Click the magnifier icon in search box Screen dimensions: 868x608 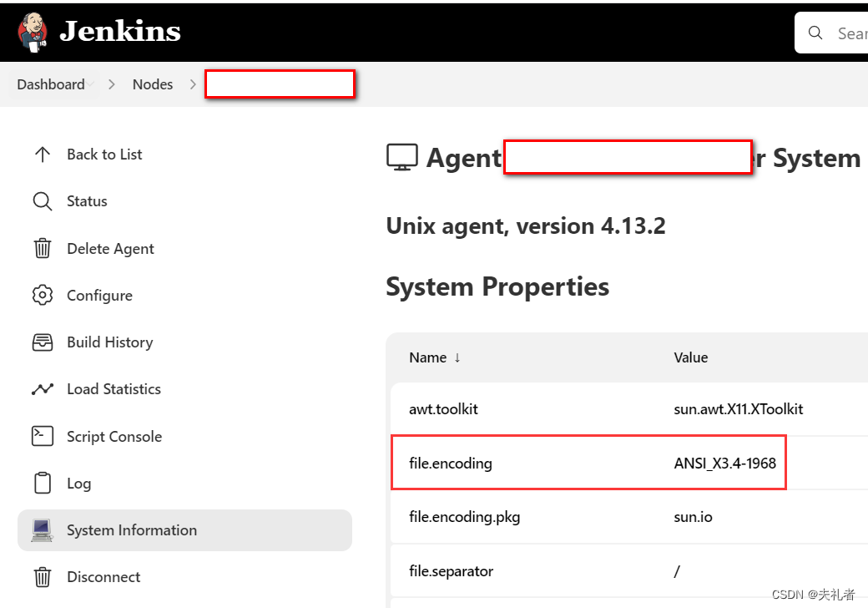tap(815, 33)
